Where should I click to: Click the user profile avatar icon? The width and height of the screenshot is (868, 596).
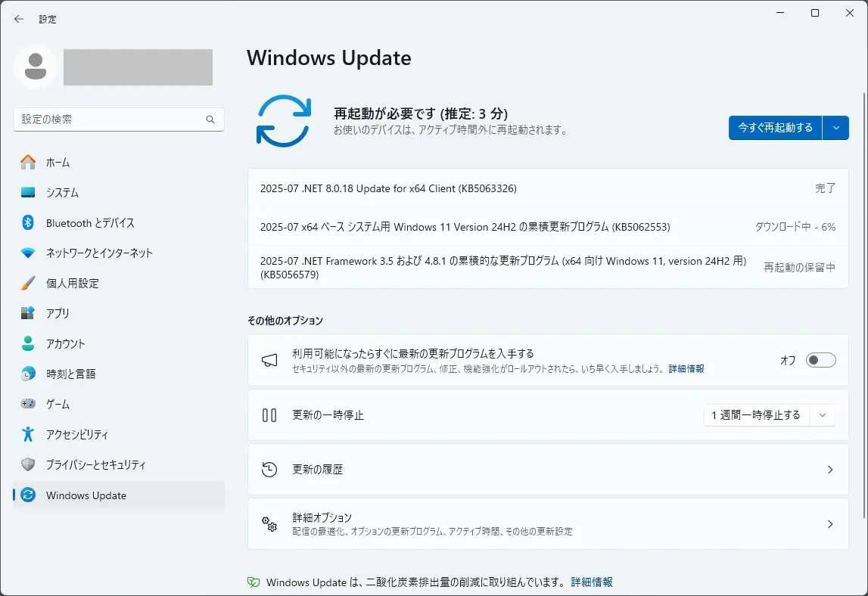36,67
